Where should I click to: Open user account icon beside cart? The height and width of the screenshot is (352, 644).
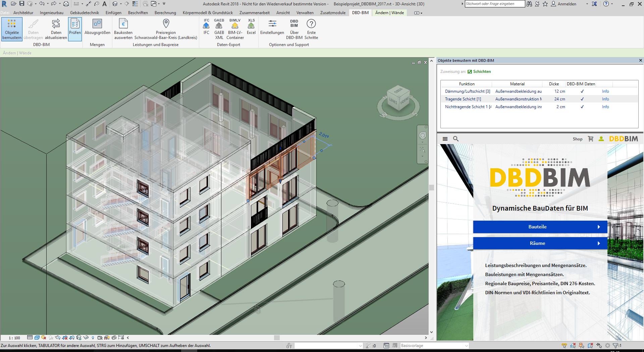click(601, 139)
